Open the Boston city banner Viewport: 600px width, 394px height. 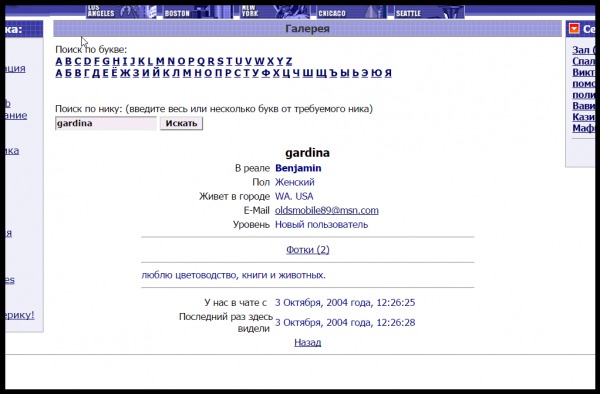point(198,12)
